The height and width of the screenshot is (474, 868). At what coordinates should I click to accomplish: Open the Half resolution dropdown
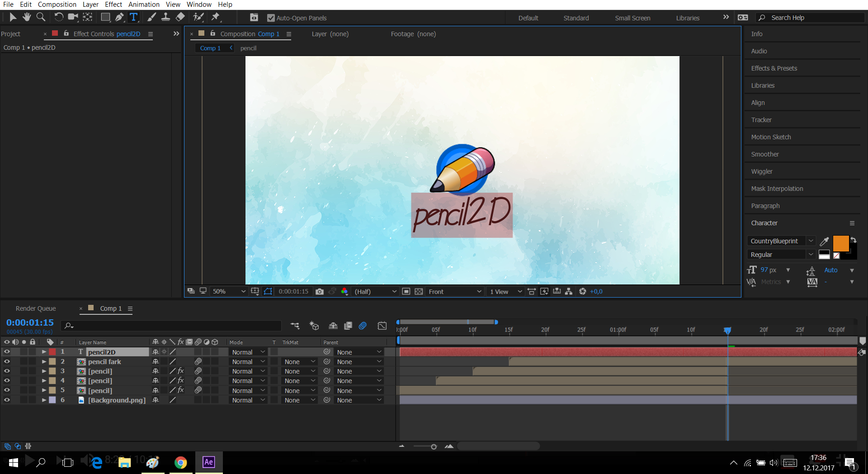click(375, 291)
